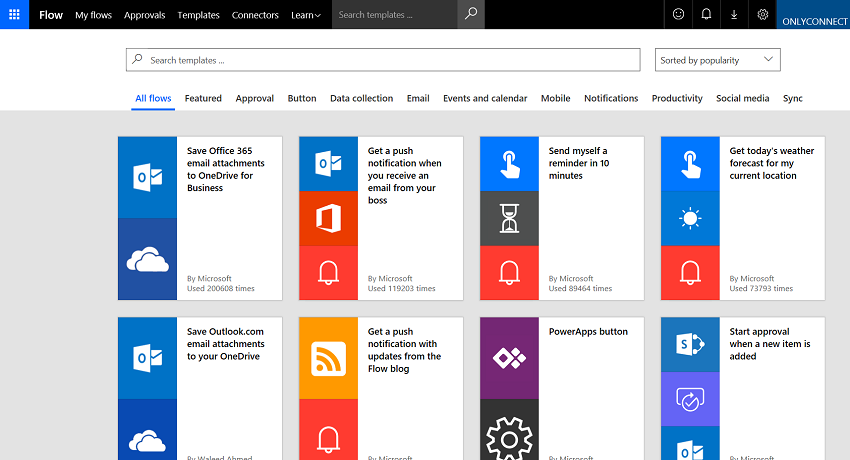Open Save Outlook.com email attachments template title
850x460 pixels.
coord(226,344)
